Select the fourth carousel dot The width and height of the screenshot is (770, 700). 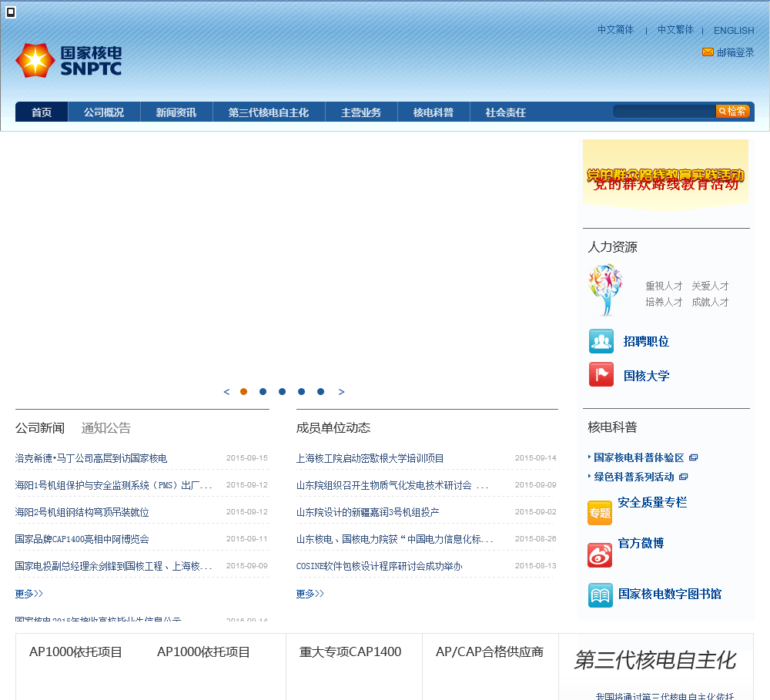pyautogui.click(x=302, y=391)
